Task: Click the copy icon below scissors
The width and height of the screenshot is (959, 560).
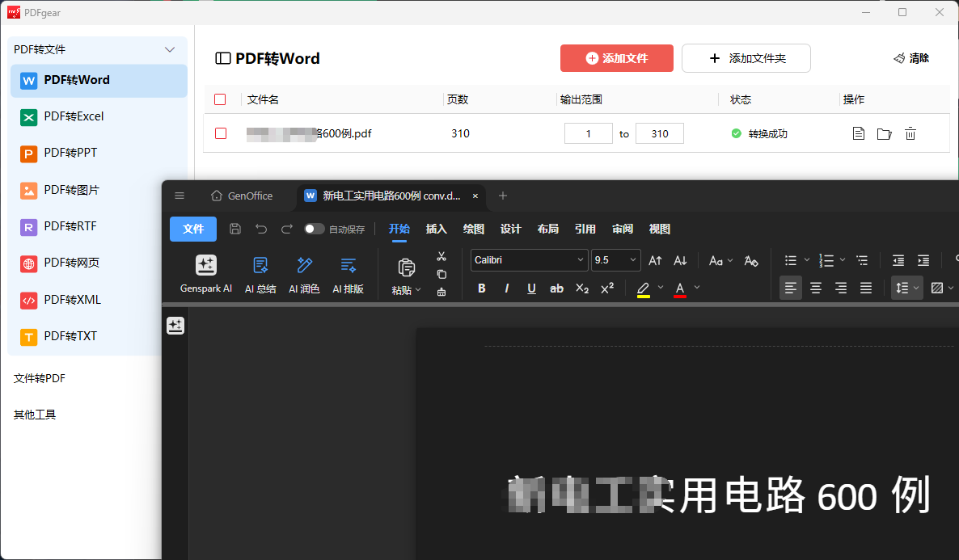Action: [x=441, y=275]
